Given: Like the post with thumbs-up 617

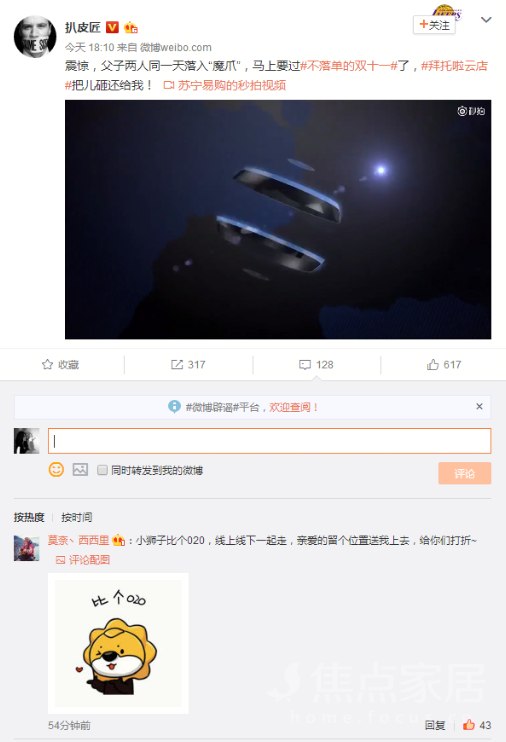Looking at the screenshot, I should (x=433, y=364).
